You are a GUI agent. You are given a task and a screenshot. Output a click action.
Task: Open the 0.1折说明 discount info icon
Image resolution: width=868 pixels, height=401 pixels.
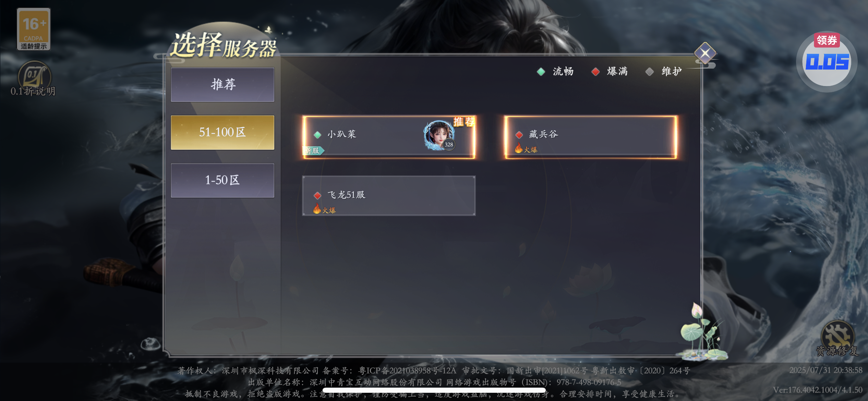33,79
